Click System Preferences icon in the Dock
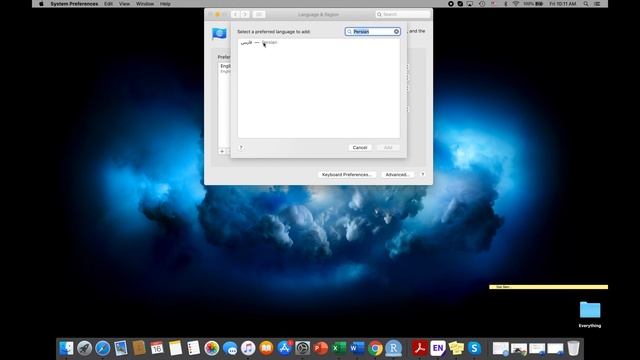This screenshot has width=640, height=360. click(x=302, y=348)
